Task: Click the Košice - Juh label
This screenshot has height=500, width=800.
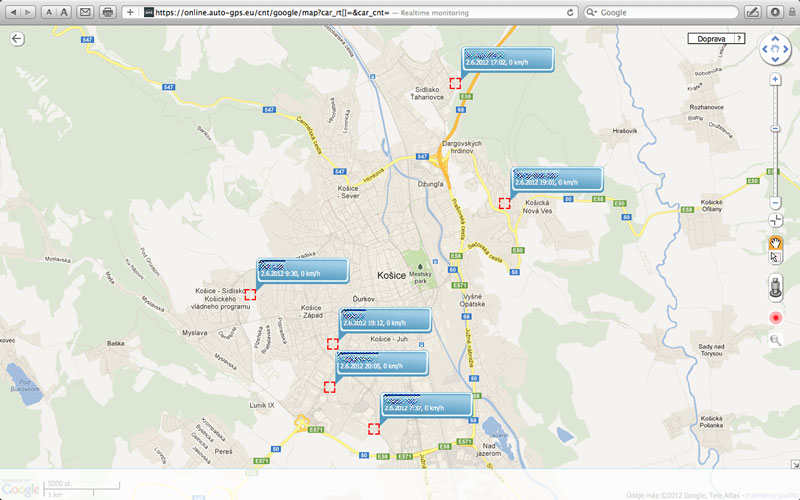Action: coord(389,339)
